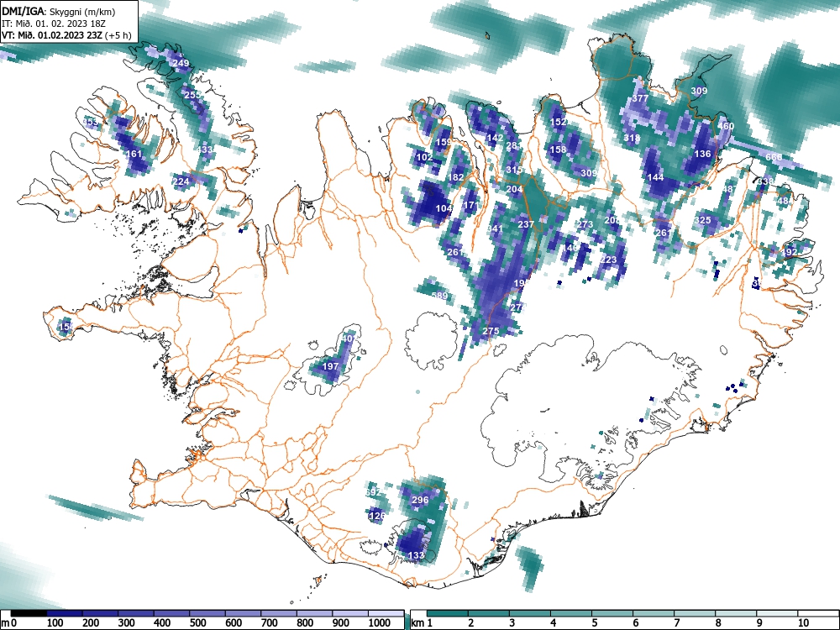This screenshot has width=840, height=630.
Task: Click visibility value 159 on the map
Action: (x=444, y=142)
